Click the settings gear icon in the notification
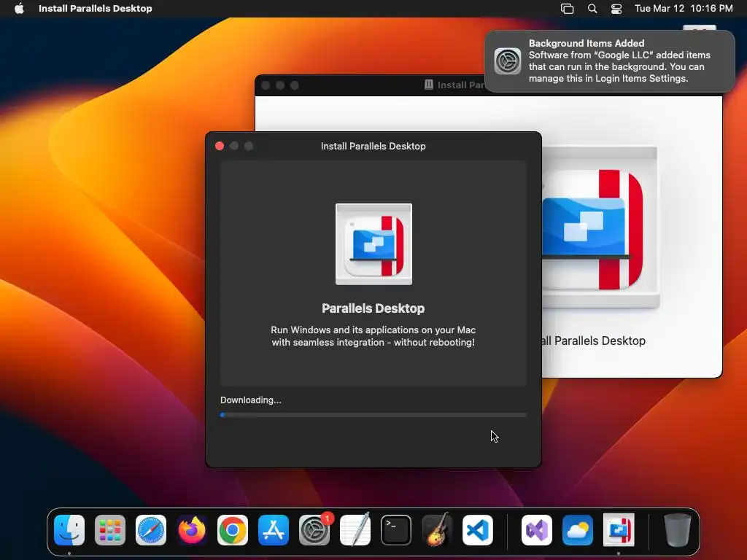The image size is (747, 560). click(x=508, y=61)
